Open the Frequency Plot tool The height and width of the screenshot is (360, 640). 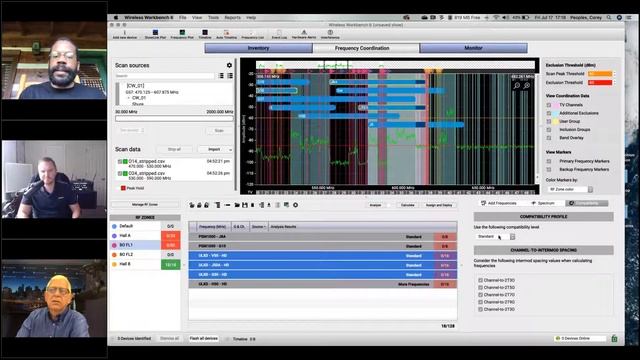(182, 34)
